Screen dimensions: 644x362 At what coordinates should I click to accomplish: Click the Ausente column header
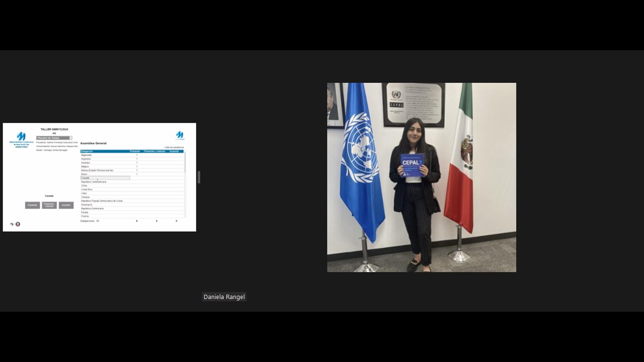point(174,151)
